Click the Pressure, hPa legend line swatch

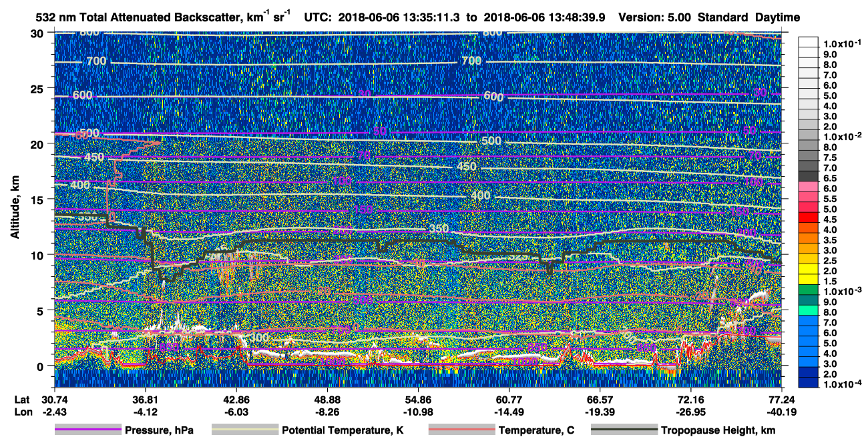(x=87, y=430)
